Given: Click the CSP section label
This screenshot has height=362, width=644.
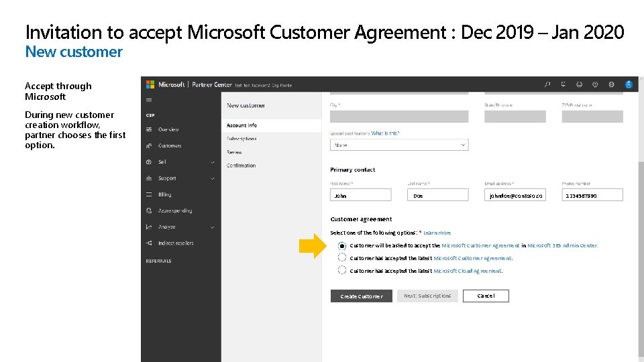Looking at the screenshot, I should point(150,115).
